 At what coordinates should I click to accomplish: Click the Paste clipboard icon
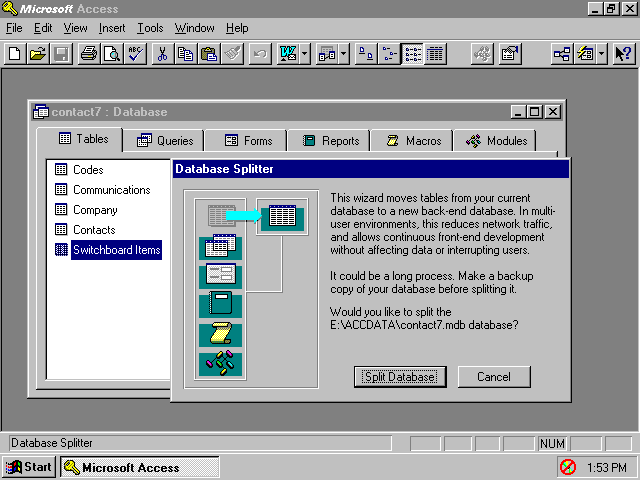pyautogui.click(x=209, y=54)
